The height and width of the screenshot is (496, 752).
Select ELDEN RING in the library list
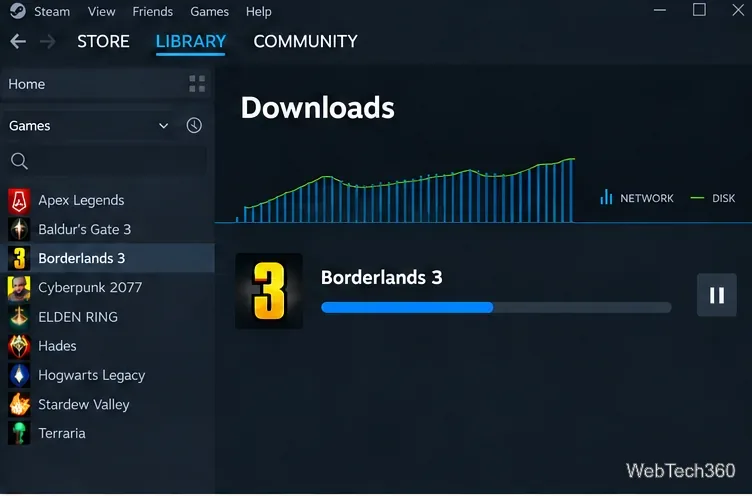coord(107,317)
